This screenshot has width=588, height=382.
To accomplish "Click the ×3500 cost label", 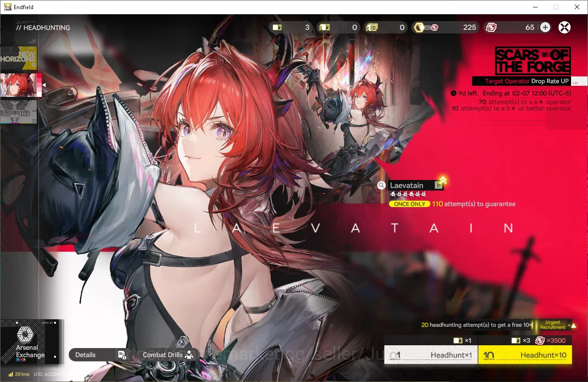I will pos(555,341).
